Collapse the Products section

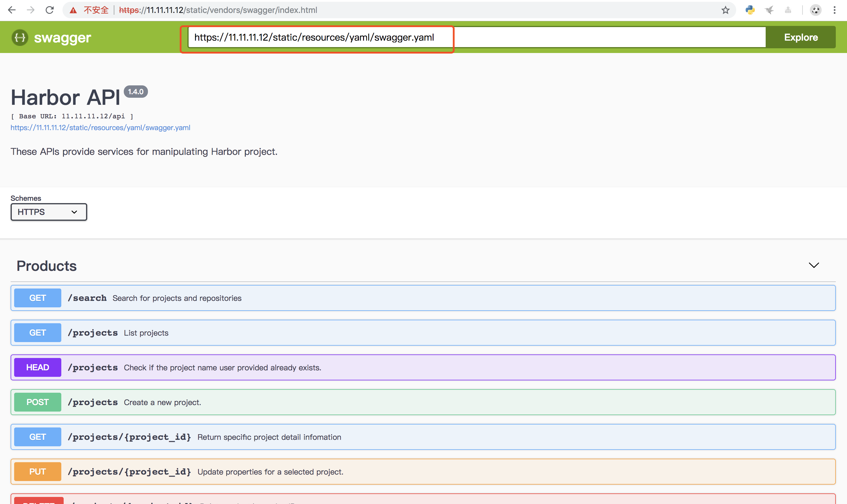click(x=814, y=265)
